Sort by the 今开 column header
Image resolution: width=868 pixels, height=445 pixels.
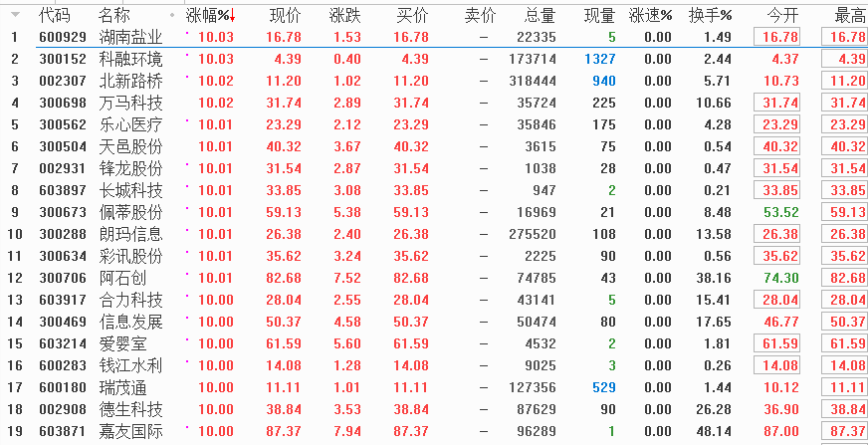pyautogui.click(x=782, y=16)
